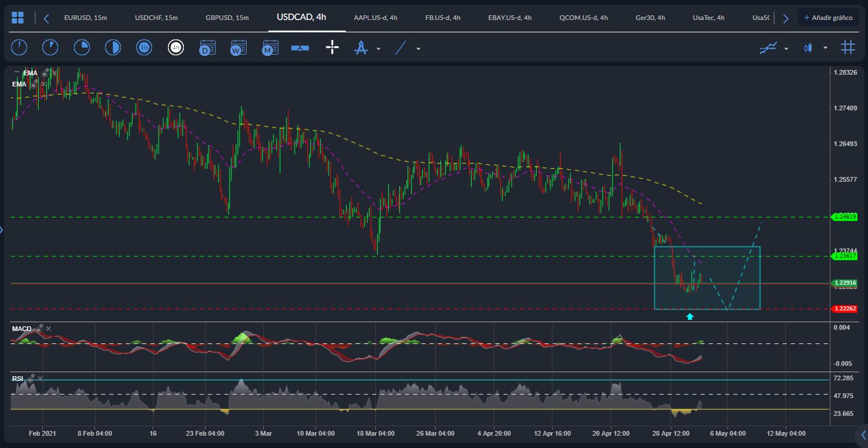Click the Añadir gráfico button
868x448 pixels.
[828, 18]
